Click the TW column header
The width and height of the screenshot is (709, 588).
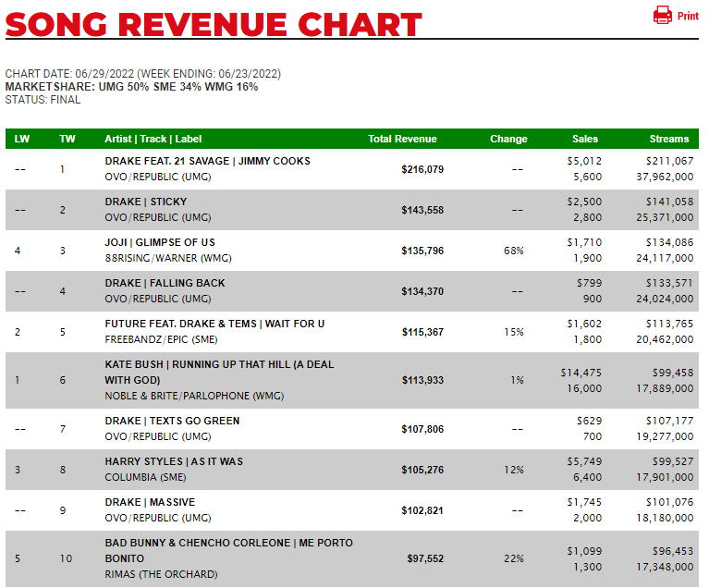click(67, 139)
